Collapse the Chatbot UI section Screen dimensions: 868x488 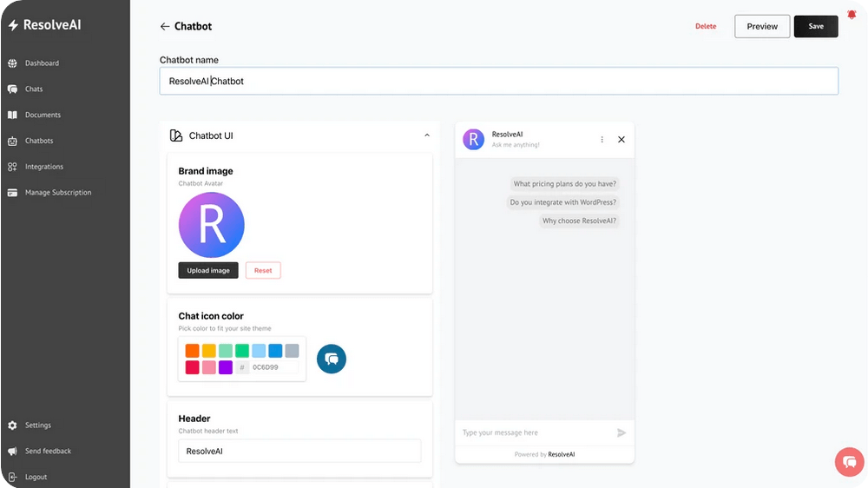coord(427,135)
